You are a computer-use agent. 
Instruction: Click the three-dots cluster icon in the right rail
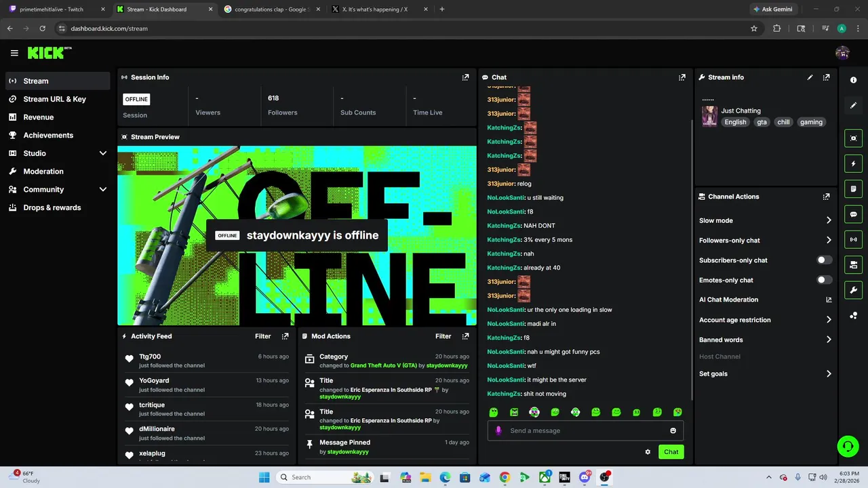[x=853, y=315]
